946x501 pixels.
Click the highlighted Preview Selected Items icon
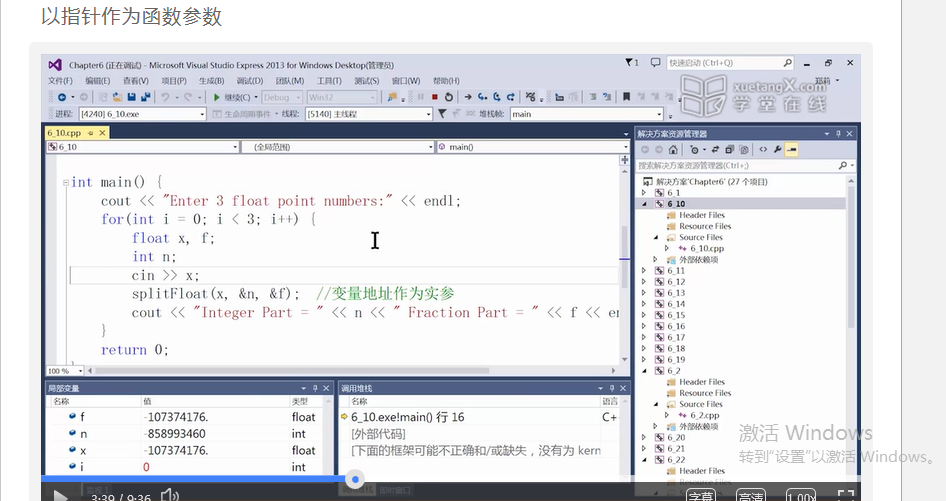pos(792,150)
